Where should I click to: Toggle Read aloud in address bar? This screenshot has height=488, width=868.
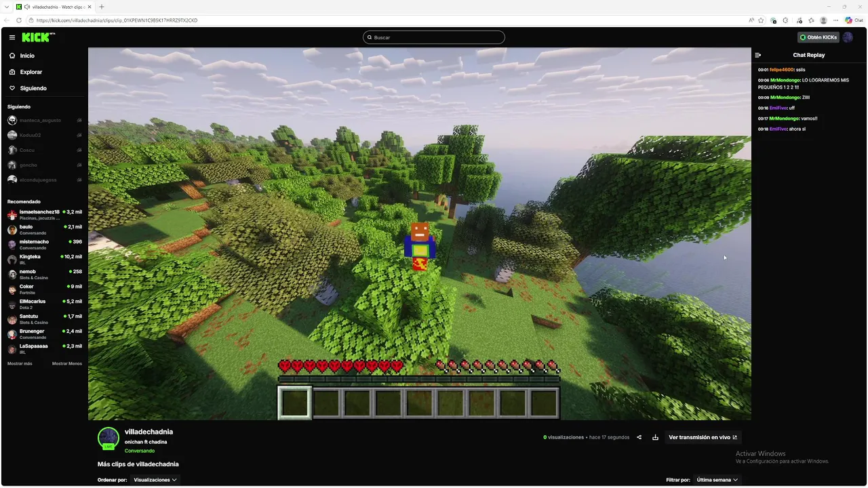tap(751, 20)
